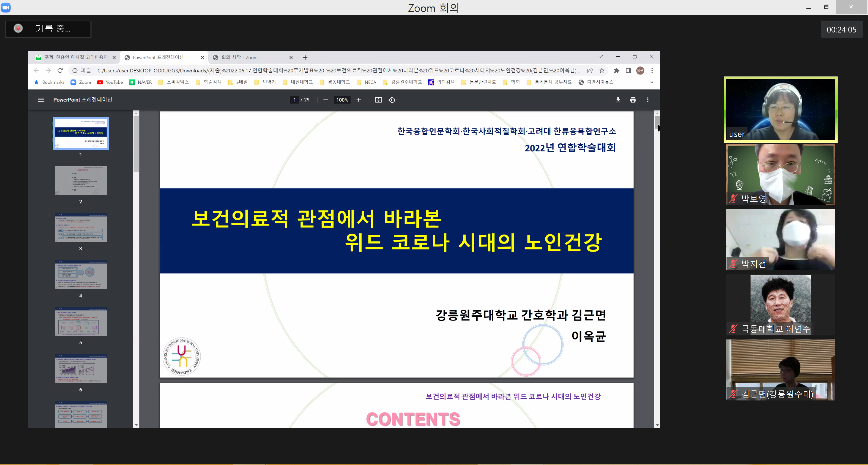The height and width of the screenshot is (465, 868).
Task: Select 극동대학교 이연수 participant tile
Action: 780,305
